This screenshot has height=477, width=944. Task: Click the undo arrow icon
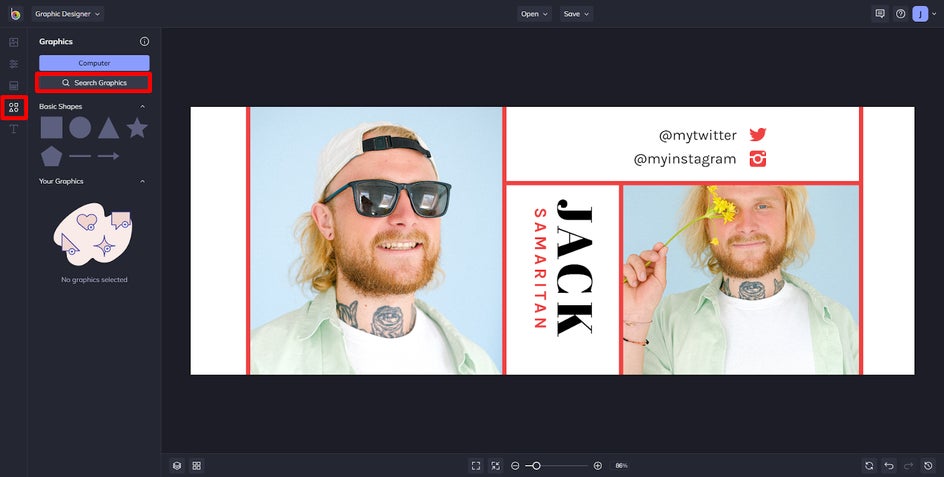point(889,466)
